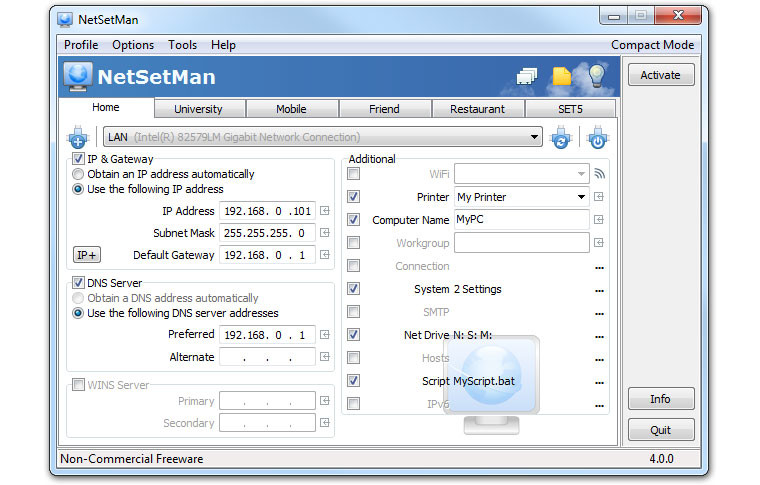
Task: Expand the LAN network adapter dropdown
Action: (535, 138)
